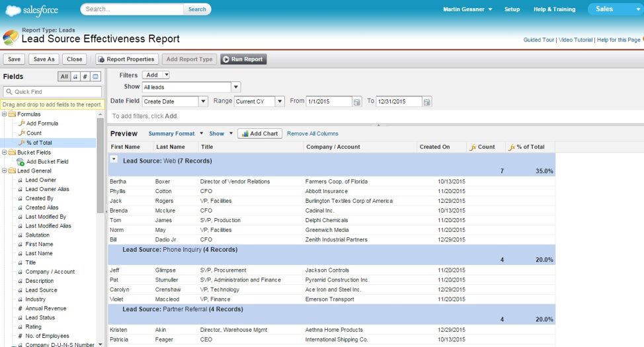This screenshot has height=347, width=644.
Task: Click the Add Chart bar icon
Action: 245,134
